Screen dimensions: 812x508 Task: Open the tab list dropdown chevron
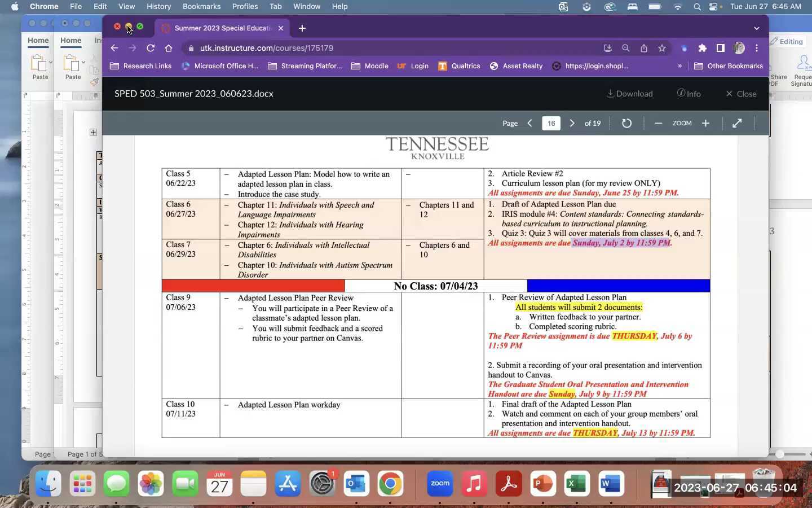click(757, 28)
